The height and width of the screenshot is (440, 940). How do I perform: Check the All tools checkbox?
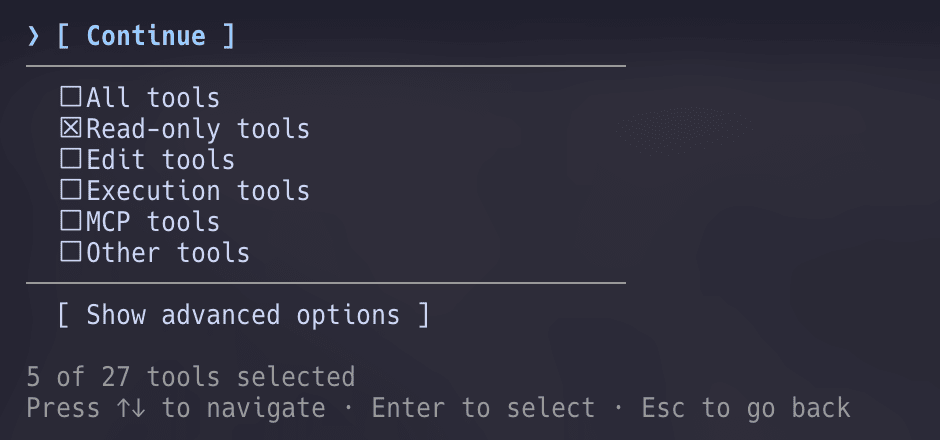point(71,98)
